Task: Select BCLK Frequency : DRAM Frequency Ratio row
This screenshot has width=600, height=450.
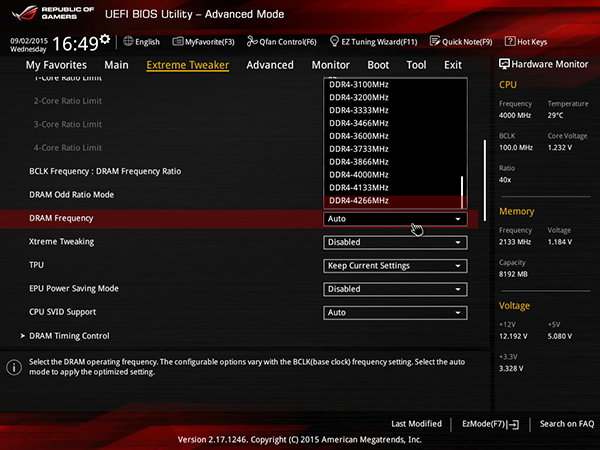Action: pos(105,171)
